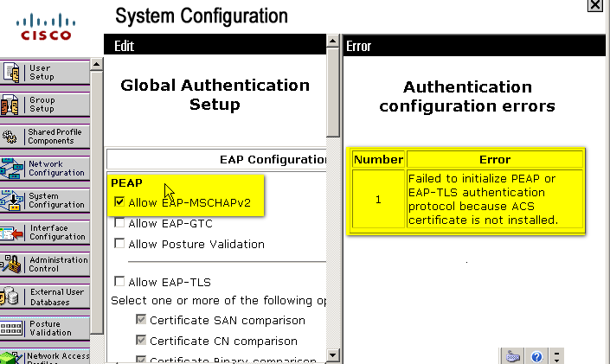Check the Allow EAP-TLS box
This screenshot has height=364, width=610.
[119, 281]
